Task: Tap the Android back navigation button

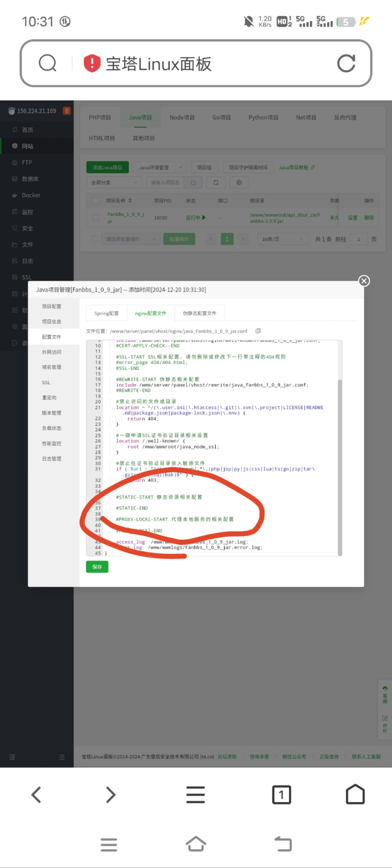Action: (283, 844)
